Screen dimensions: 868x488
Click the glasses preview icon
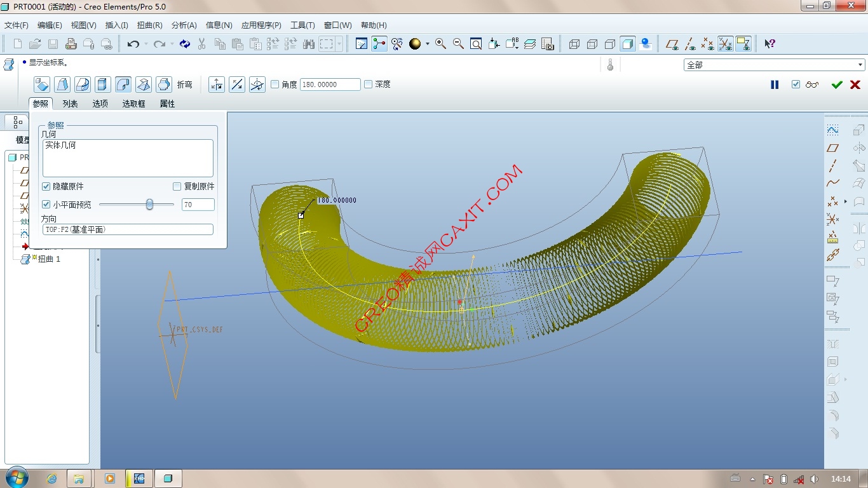click(x=812, y=85)
